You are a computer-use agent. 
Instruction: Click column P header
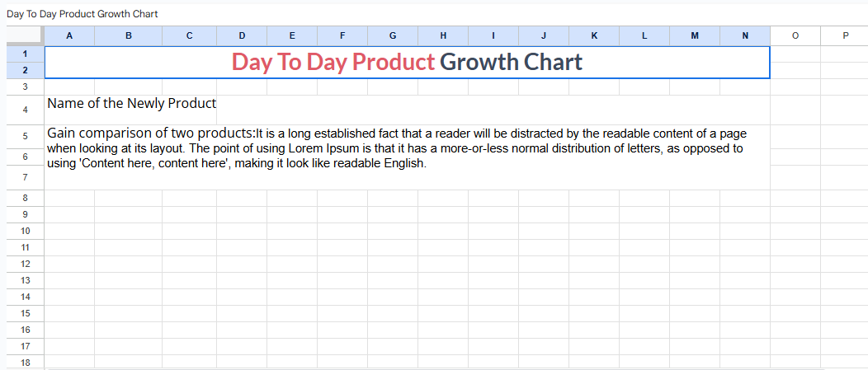[845, 35]
